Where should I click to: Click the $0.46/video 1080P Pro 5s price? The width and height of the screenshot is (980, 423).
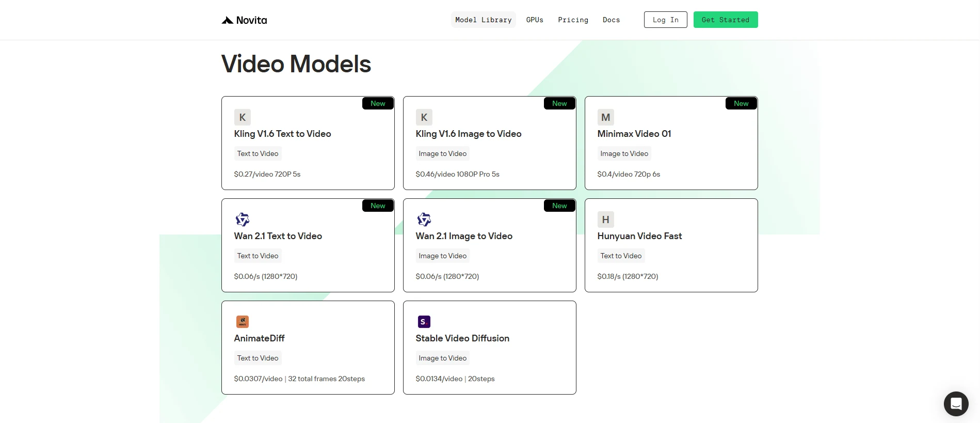tap(458, 174)
